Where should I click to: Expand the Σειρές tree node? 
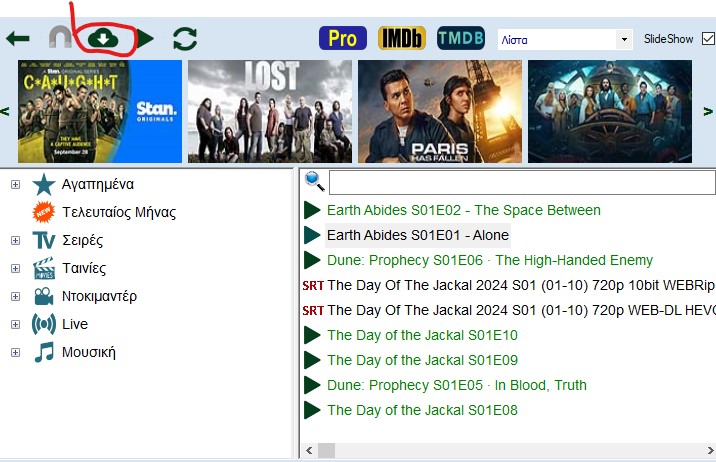pyautogui.click(x=15, y=241)
